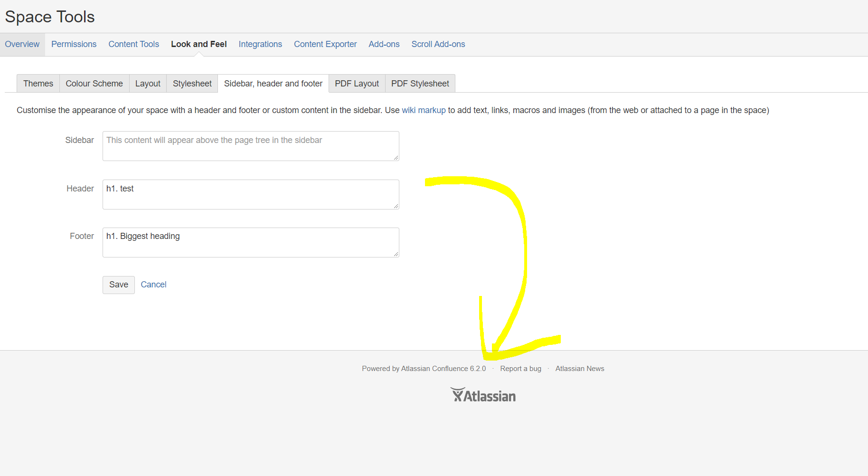Screen dimensions: 868x476
Task: Switch to the Themes tab
Action: click(x=38, y=83)
